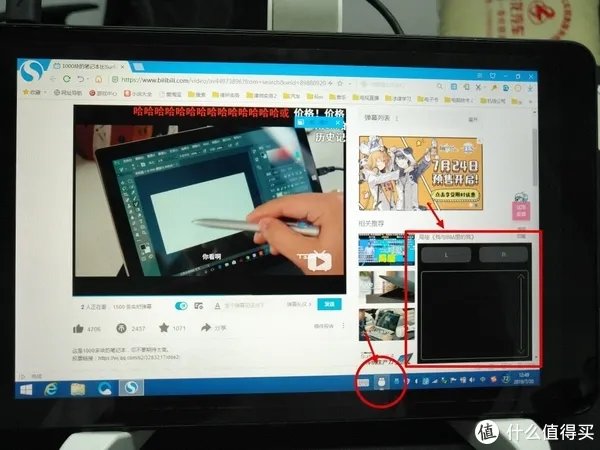Click the taskbar clock and date
This screenshot has width=600, height=450.
[x=525, y=377]
